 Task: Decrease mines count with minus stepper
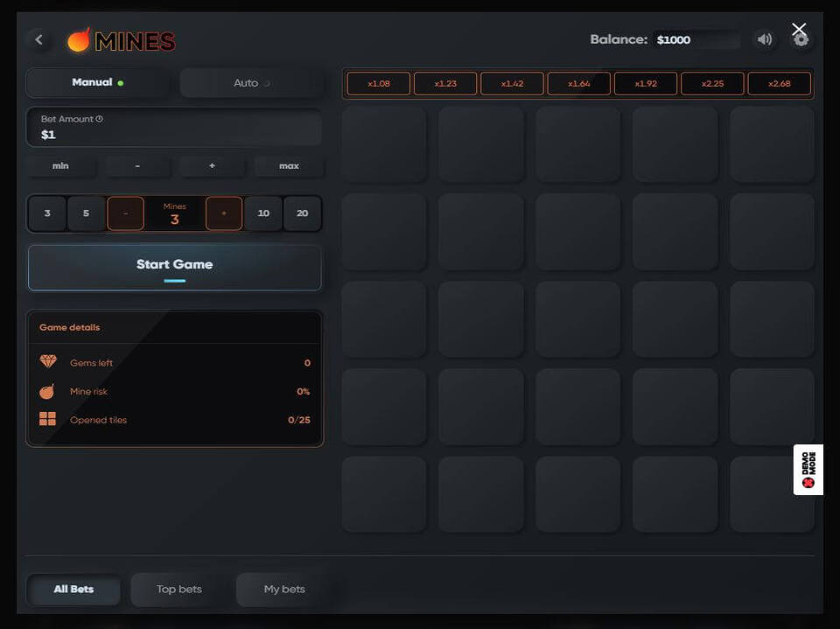[x=126, y=213]
